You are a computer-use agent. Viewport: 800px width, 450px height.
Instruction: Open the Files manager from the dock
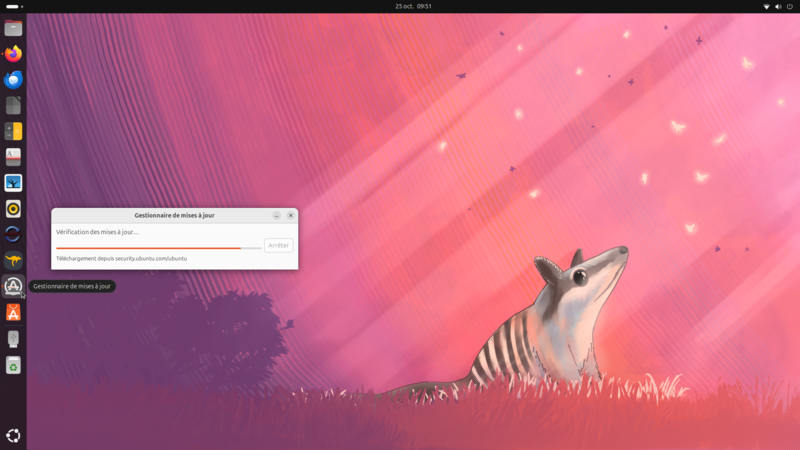click(x=13, y=28)
